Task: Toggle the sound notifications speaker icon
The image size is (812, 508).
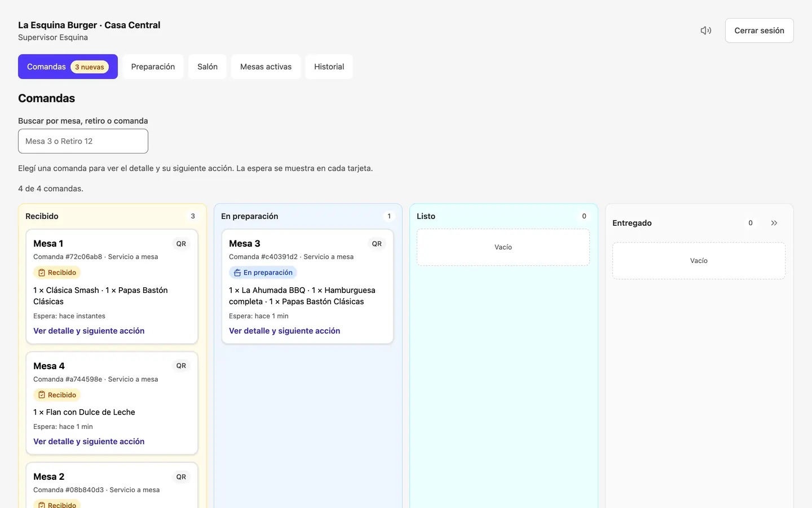Action: click(x=706, y=30)
